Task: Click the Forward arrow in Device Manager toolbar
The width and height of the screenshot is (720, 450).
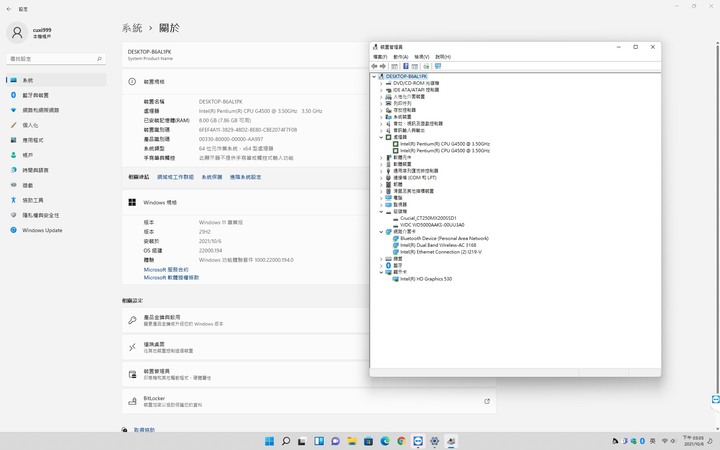Action: (382, 66)
